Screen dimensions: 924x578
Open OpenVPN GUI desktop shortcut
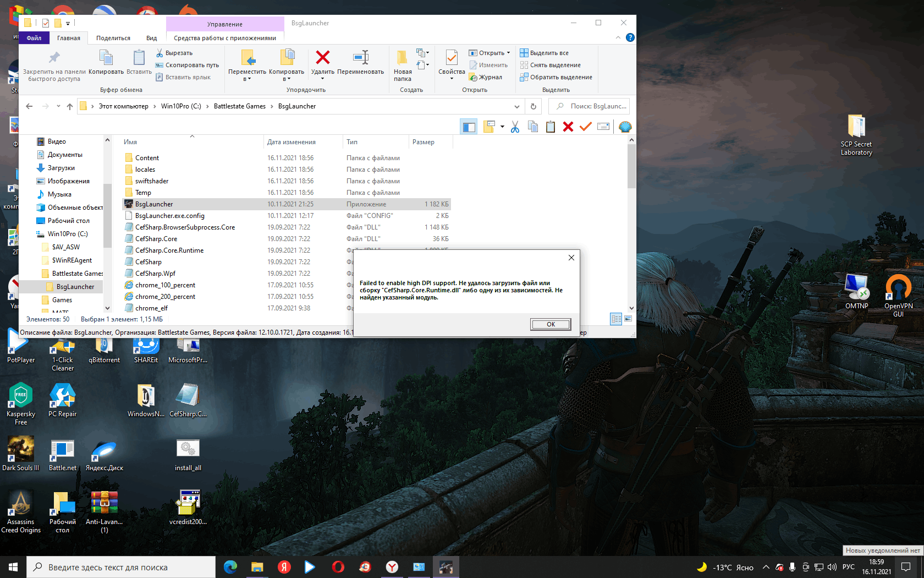click(898, 295)
